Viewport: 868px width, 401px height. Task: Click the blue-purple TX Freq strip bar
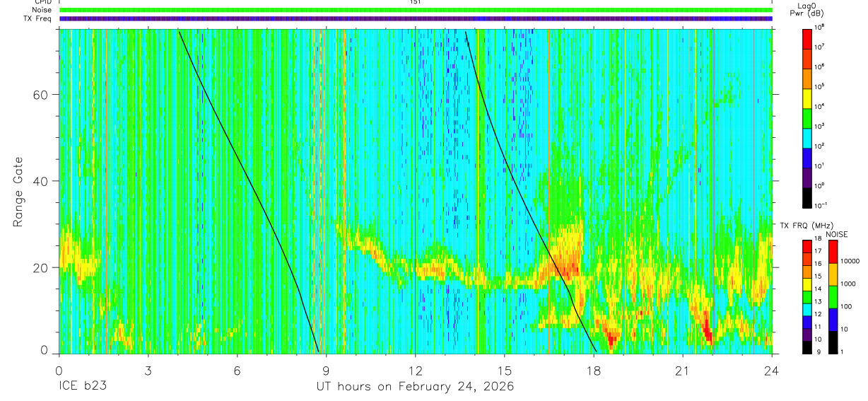416,18
